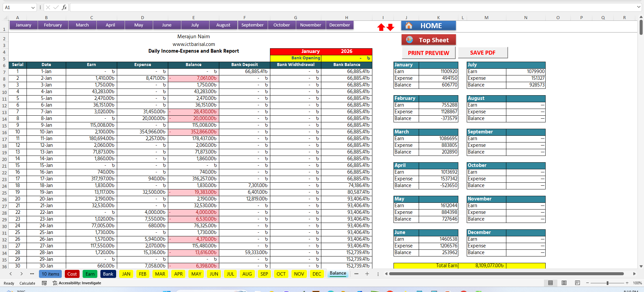Switch to the MAR sheet tab

pos(160,274)
